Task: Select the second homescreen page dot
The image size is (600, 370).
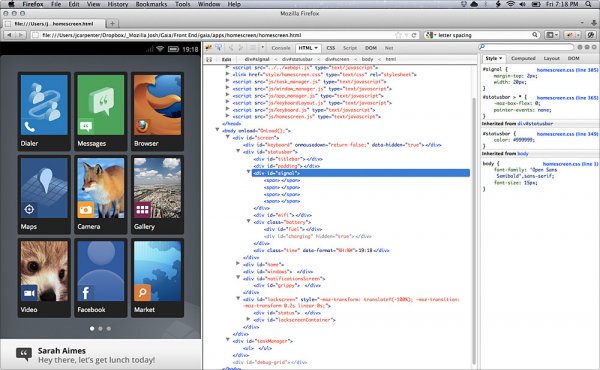Action: [100, 328]
